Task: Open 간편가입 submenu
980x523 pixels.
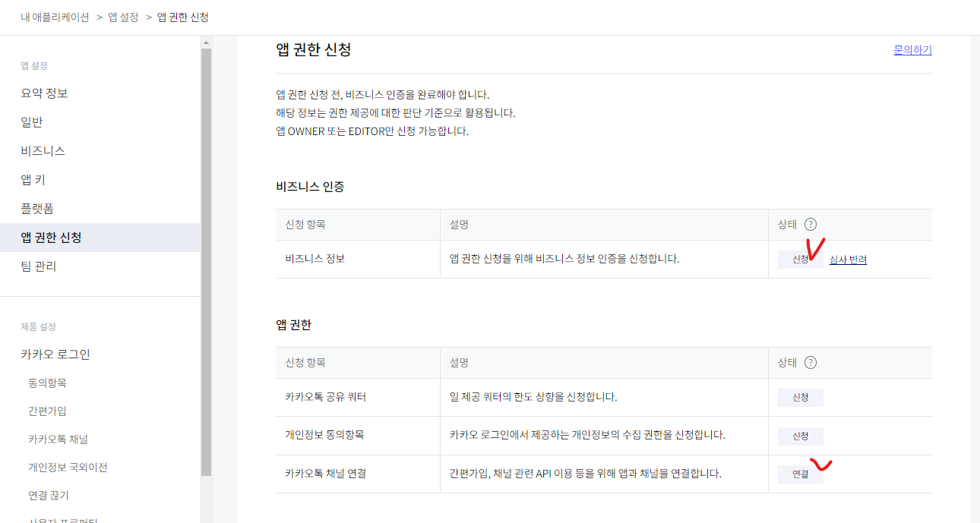Action: 47,411
